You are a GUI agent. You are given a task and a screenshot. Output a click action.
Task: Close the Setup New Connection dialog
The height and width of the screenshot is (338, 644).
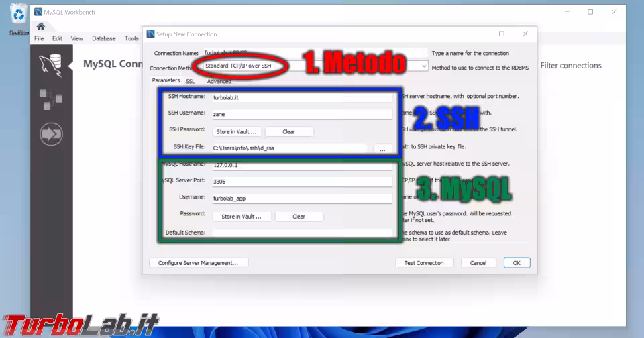click(x=525, y=34)
